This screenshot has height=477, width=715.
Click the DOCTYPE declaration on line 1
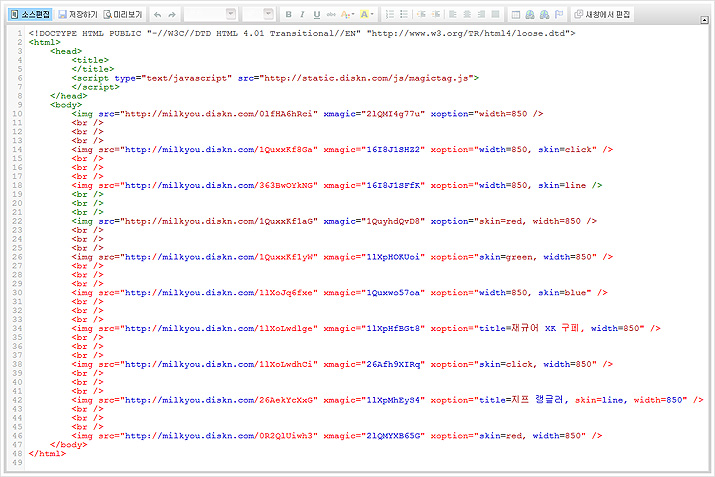302,33
